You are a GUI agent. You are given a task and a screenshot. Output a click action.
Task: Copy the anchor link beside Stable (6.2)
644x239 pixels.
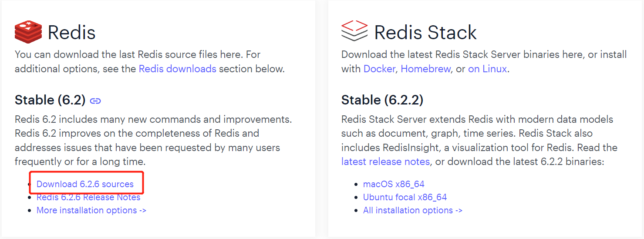click(95, 101)
